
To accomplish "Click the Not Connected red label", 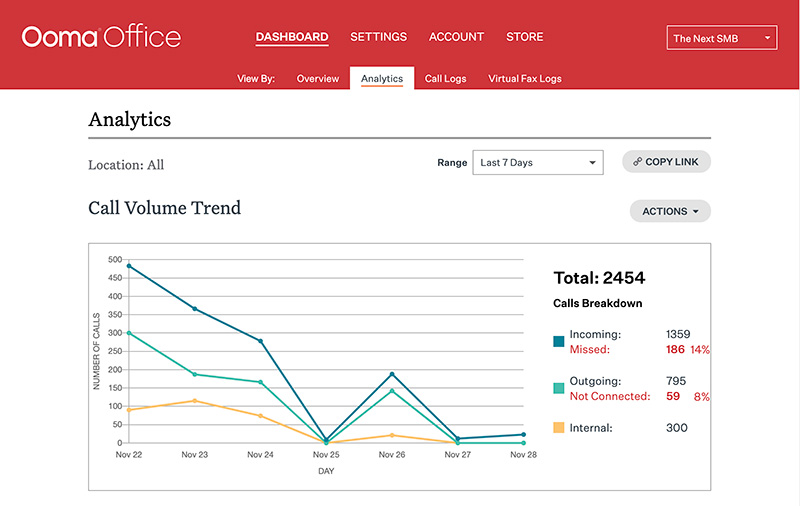I will (x=609, y=396).
